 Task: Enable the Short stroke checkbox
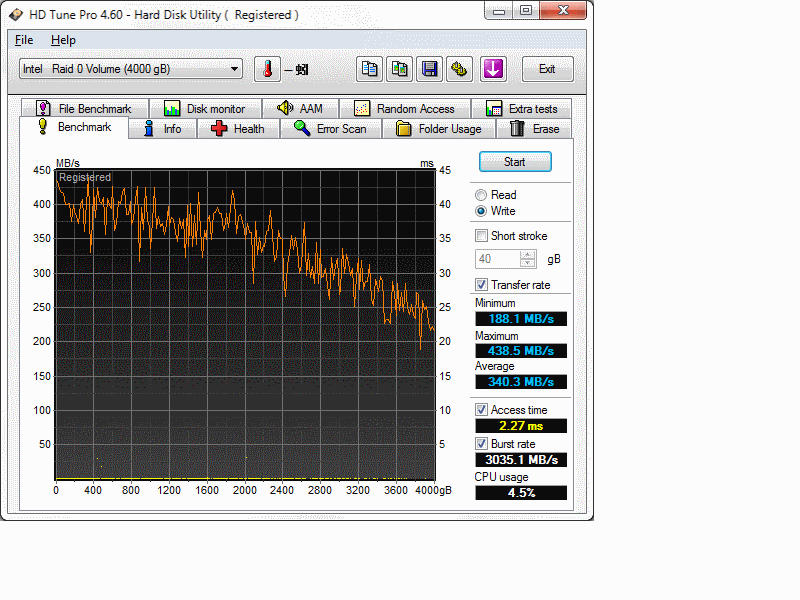[481, 236]
